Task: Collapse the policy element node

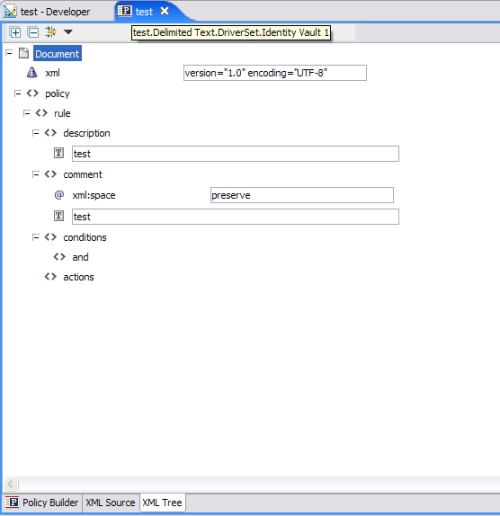Action: (x=18, y=93)
